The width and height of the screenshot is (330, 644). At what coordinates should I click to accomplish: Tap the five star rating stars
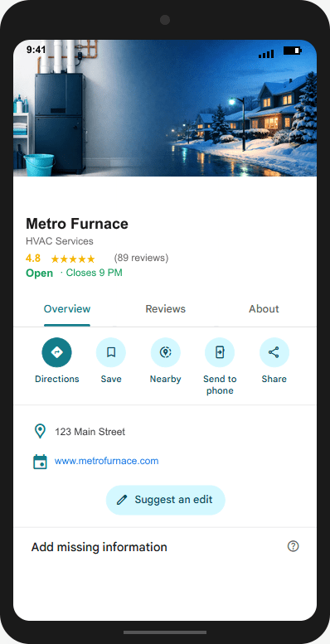point(73,259)
